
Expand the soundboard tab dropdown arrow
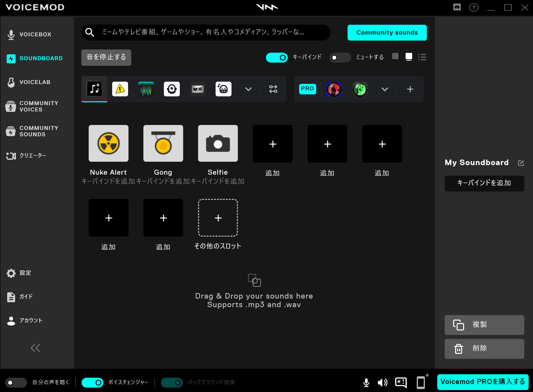tap(248, 88)
